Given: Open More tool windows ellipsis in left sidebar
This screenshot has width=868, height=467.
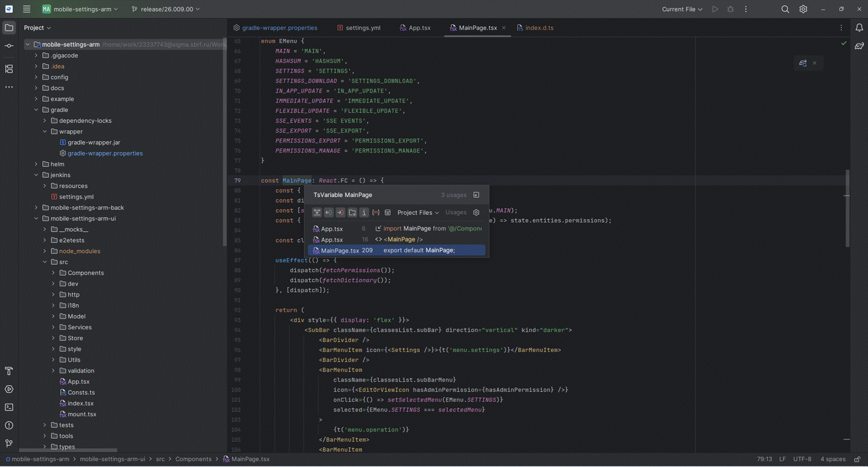Looking at the screenshot, I should click(9, 87).
